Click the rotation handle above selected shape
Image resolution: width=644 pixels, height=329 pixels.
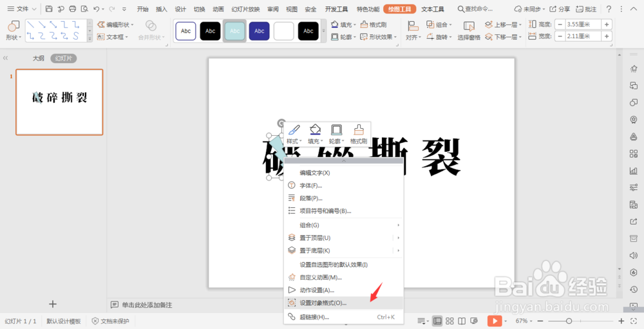click(281, 123)
